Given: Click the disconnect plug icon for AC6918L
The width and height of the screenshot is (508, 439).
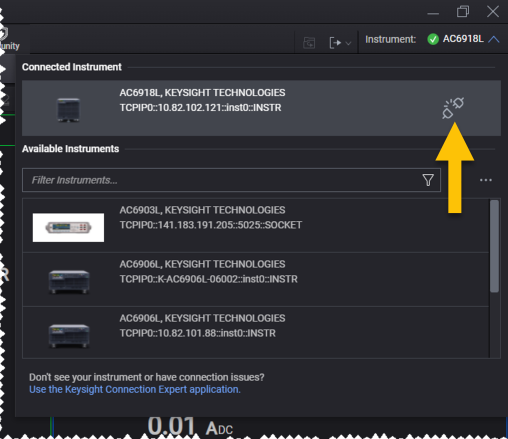Looking at the screenshot, I should [x=453, y=108].
